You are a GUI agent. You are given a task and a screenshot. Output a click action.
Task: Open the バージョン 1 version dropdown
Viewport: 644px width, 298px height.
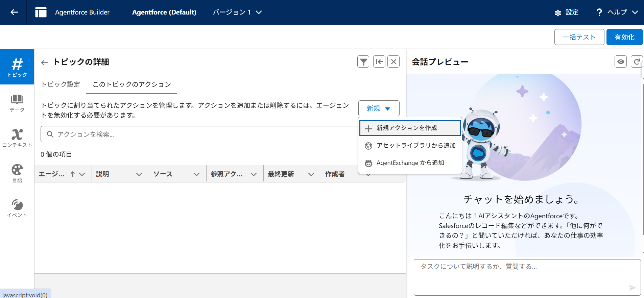point(237,12)
